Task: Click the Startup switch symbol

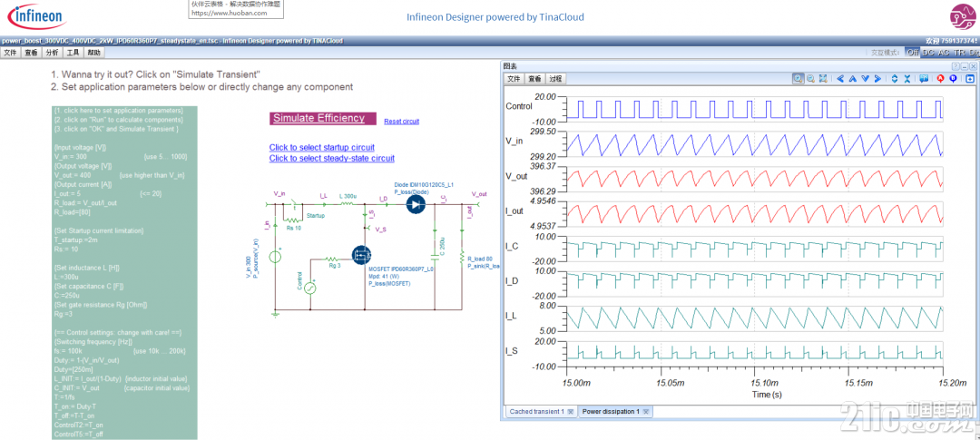Action: (x=294, y=204)
